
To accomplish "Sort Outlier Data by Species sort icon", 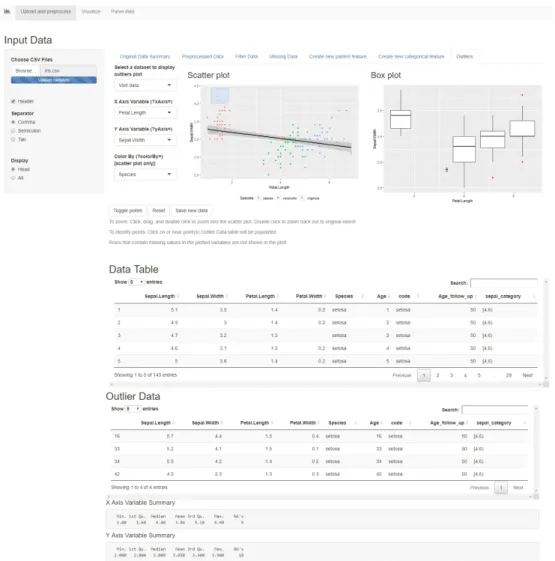I will (355, 423).
